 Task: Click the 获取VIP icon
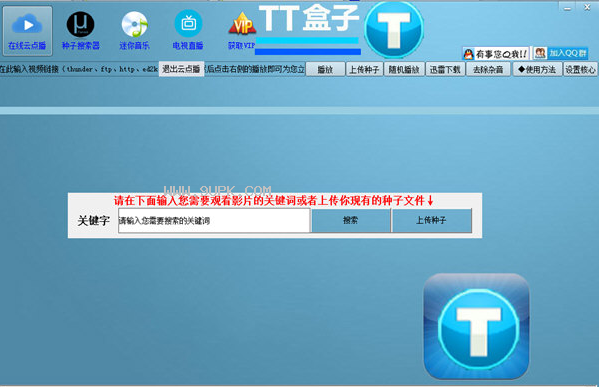pos(242,31)
